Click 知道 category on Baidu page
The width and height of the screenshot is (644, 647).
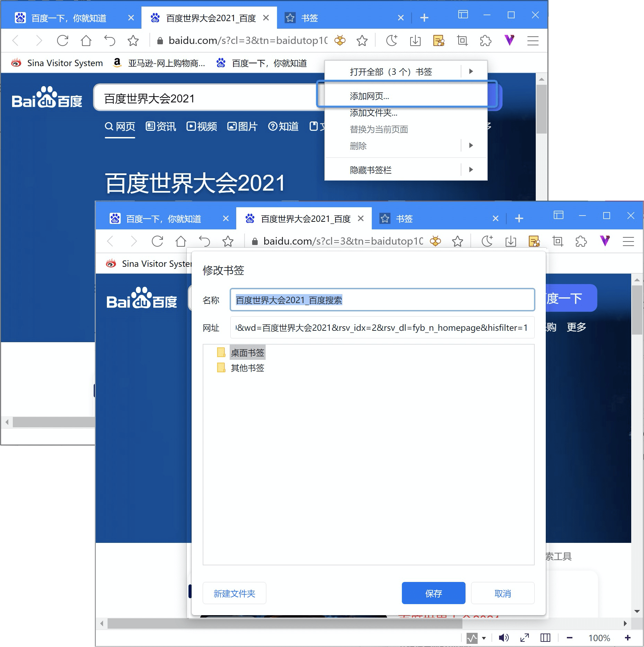283,126
